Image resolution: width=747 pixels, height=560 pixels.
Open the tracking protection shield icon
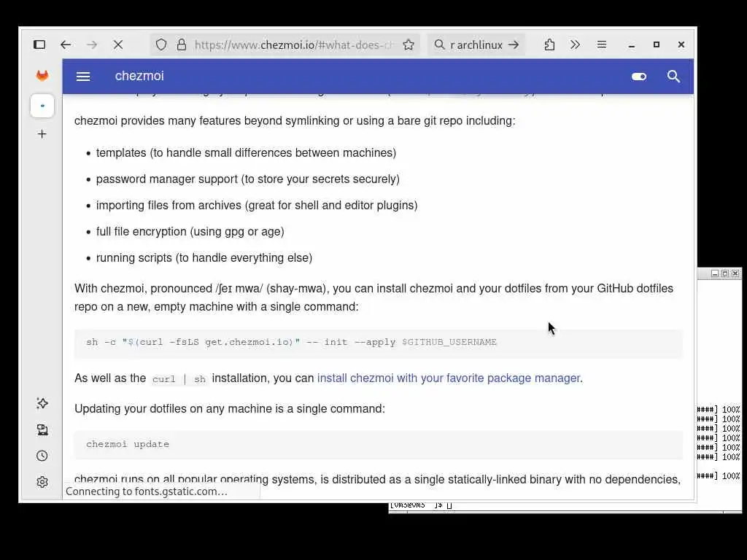tap(161, 44)
